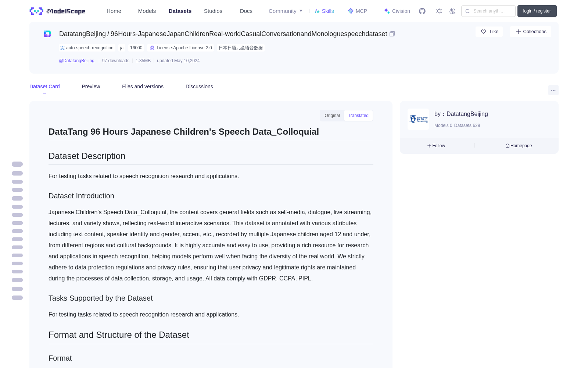Viewport: 588px width, 368px height.
Task: Expand the Community dropdown menu
Action: click(286, 11)
